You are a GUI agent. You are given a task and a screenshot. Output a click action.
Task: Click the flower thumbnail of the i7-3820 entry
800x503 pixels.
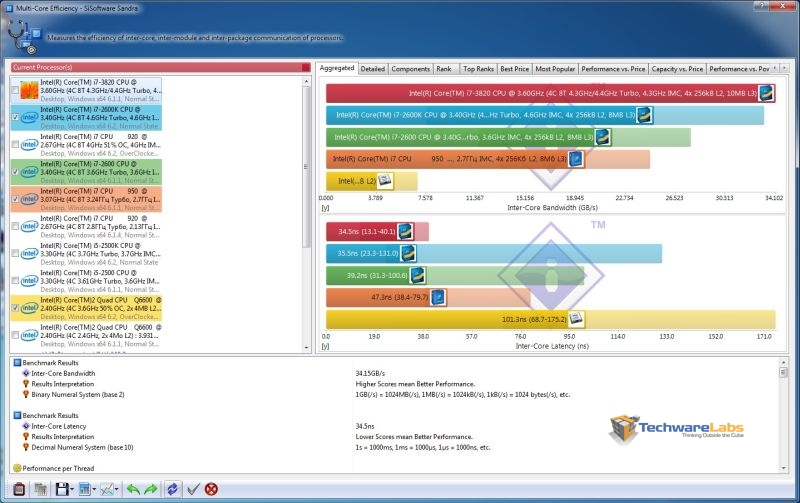point(29,90)
